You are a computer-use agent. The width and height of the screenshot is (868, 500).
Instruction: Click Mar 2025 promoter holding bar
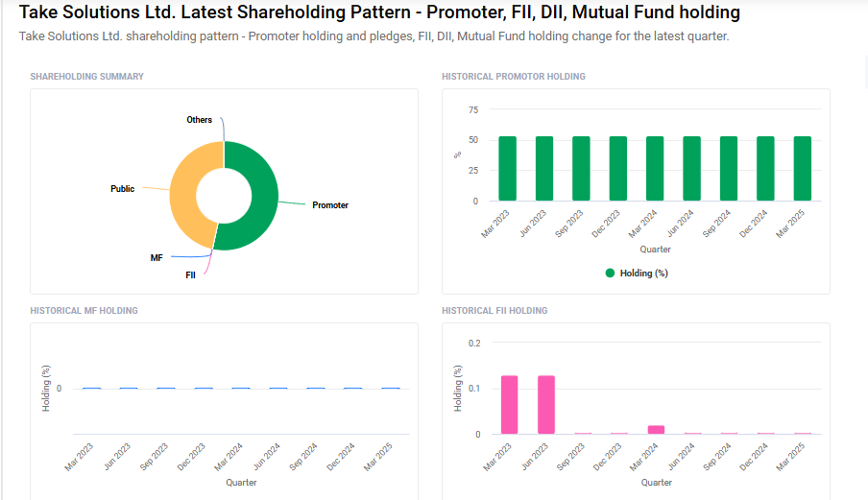[x=802, y=169]
